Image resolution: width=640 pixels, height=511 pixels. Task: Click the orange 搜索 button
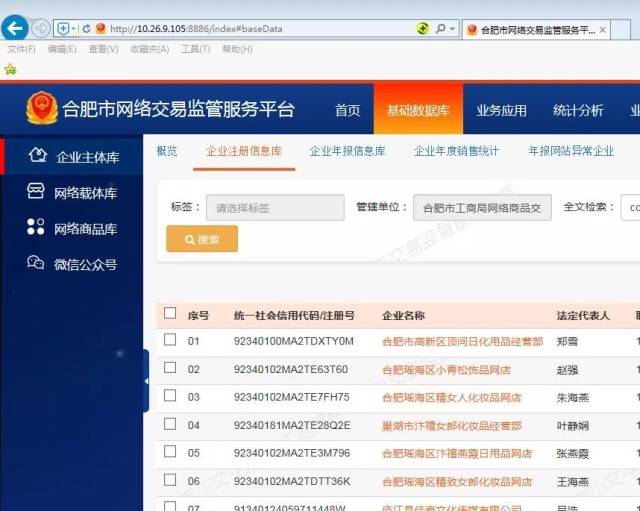[202, 239]
